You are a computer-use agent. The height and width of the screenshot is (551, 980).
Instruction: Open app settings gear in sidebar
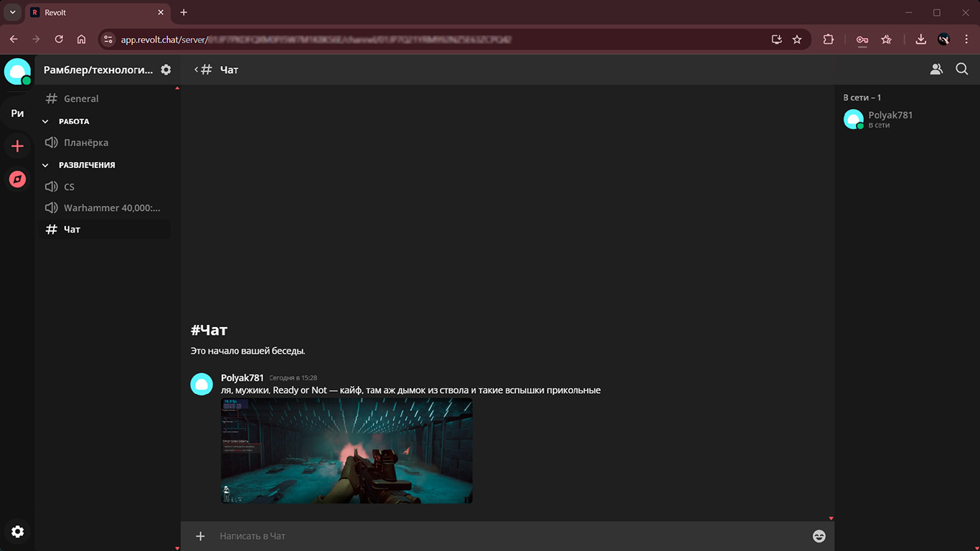tap(17, 532)
